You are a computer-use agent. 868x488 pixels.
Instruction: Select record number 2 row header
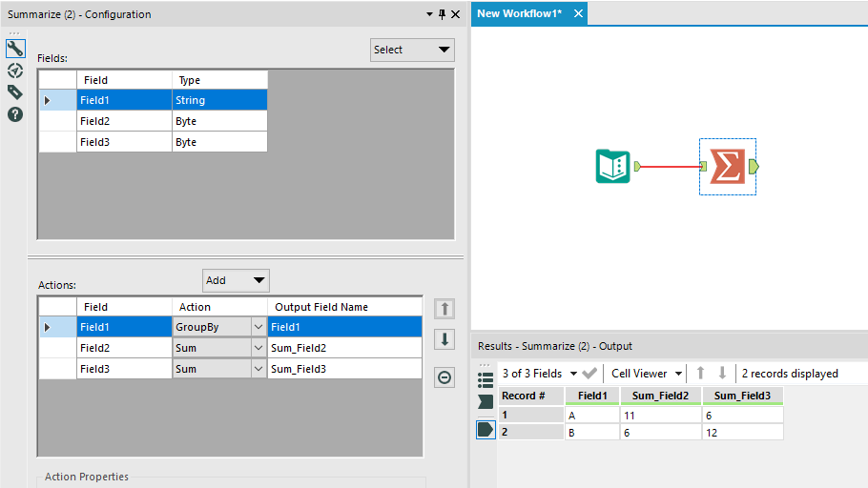click(531, 432)
